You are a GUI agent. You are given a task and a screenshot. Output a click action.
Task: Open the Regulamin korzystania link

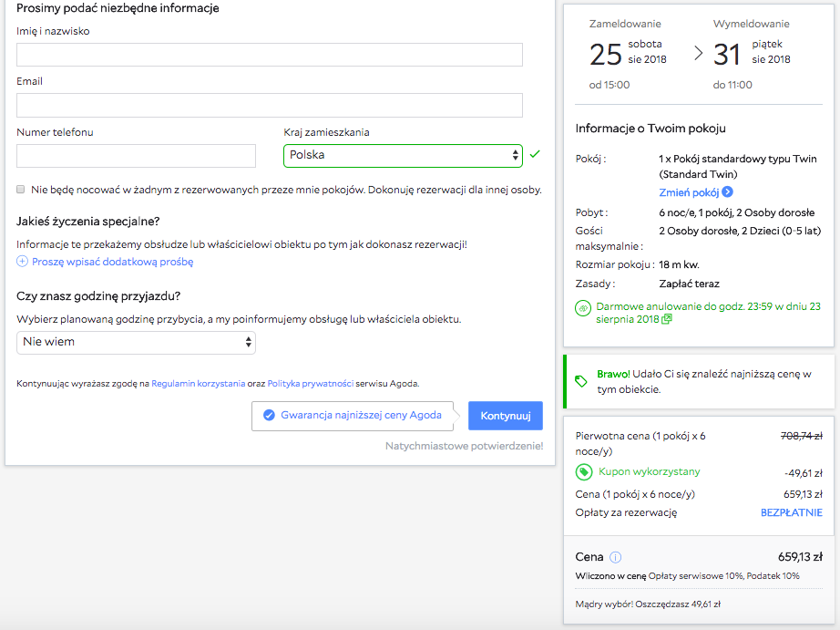point(198,384)
